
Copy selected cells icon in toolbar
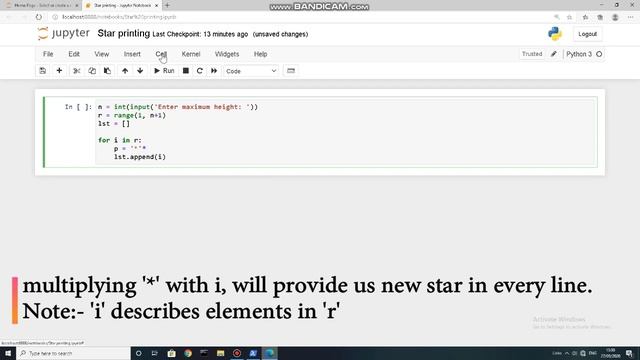click(x=92, y=71)
